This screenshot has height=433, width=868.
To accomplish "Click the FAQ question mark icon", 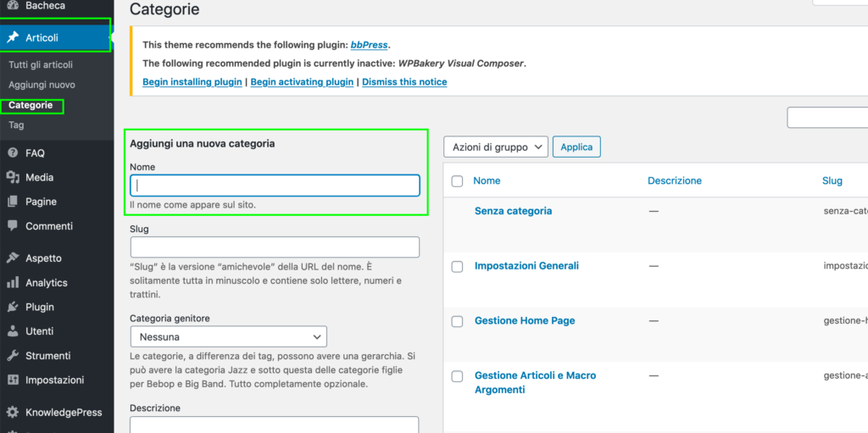I will click(13, 153).
